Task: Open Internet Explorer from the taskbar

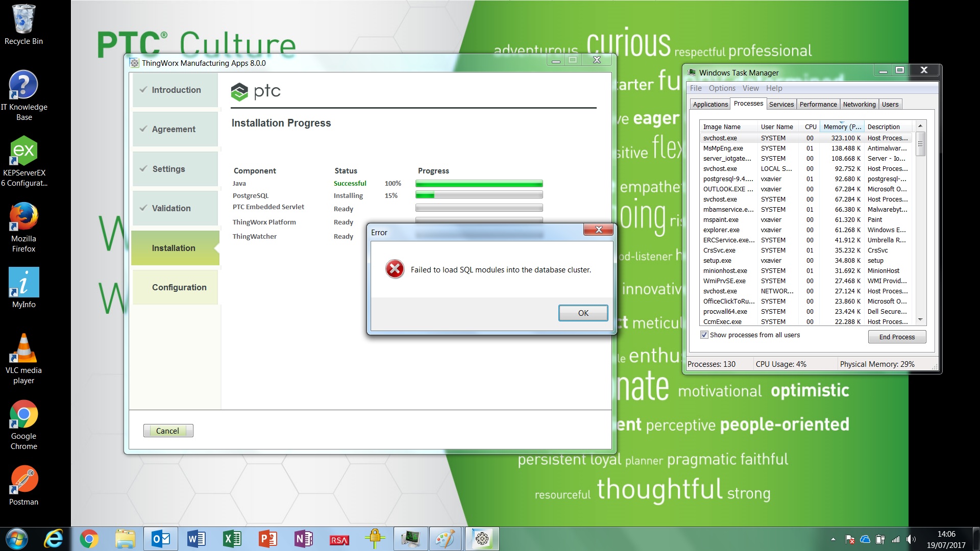Action: 53,539
